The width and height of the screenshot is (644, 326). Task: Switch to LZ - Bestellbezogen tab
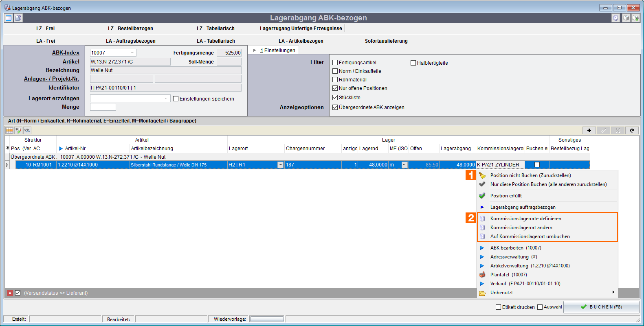(x=130, y=28)
